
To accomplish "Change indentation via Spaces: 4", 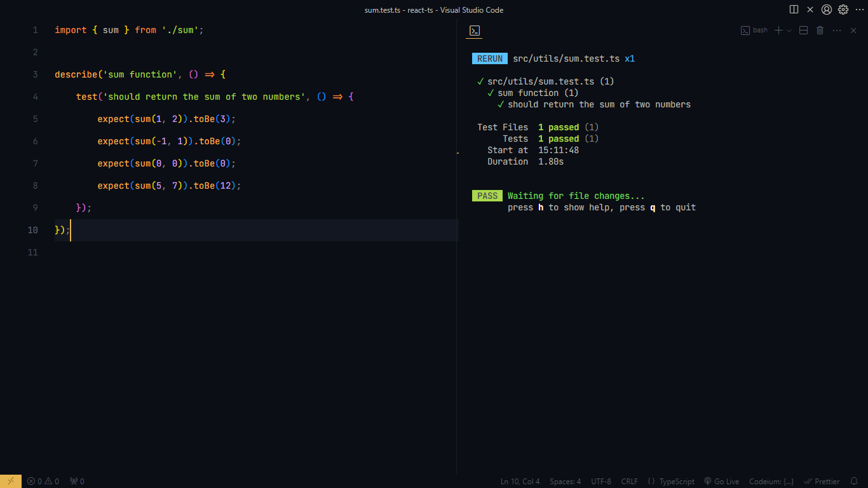I will coord(565,481).
